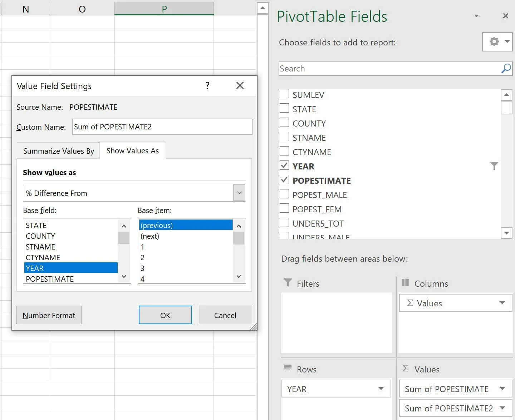Check the SUMLEV field checkbox

click(284, 94)
